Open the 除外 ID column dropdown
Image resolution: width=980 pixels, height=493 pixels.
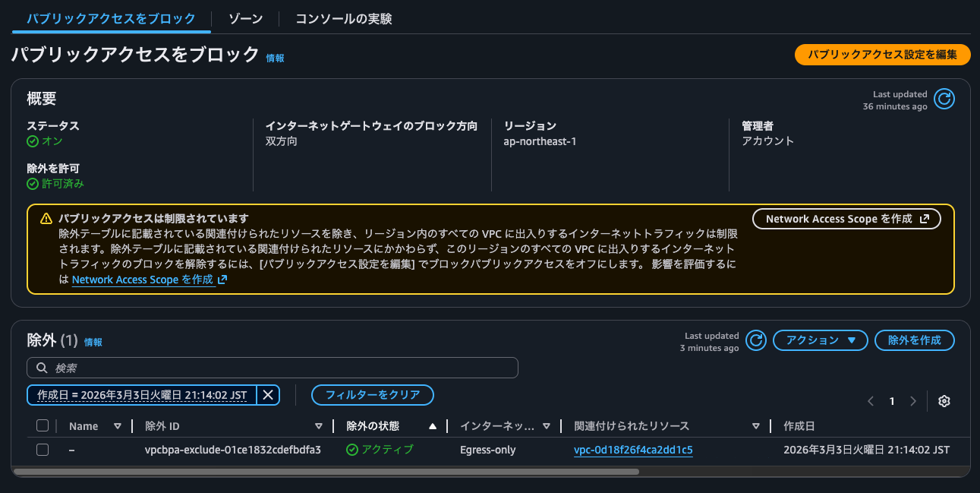click(x=319, y=425)
